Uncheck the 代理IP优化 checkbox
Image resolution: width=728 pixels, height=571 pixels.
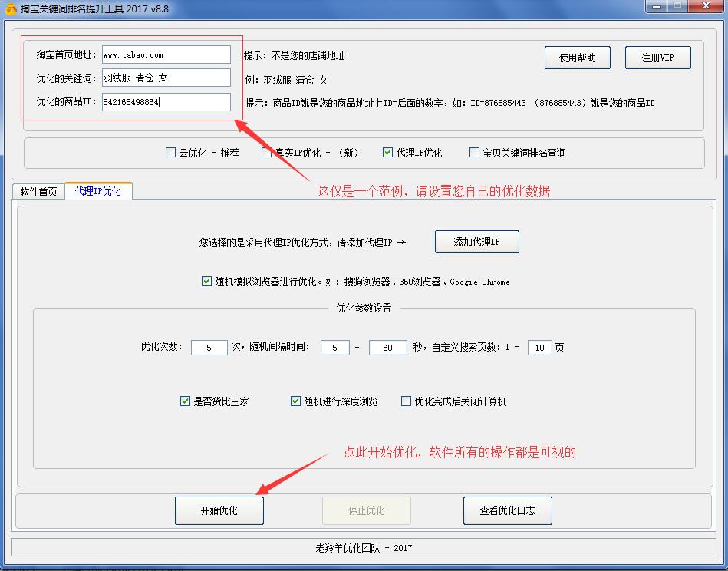[x=388, y=153]
